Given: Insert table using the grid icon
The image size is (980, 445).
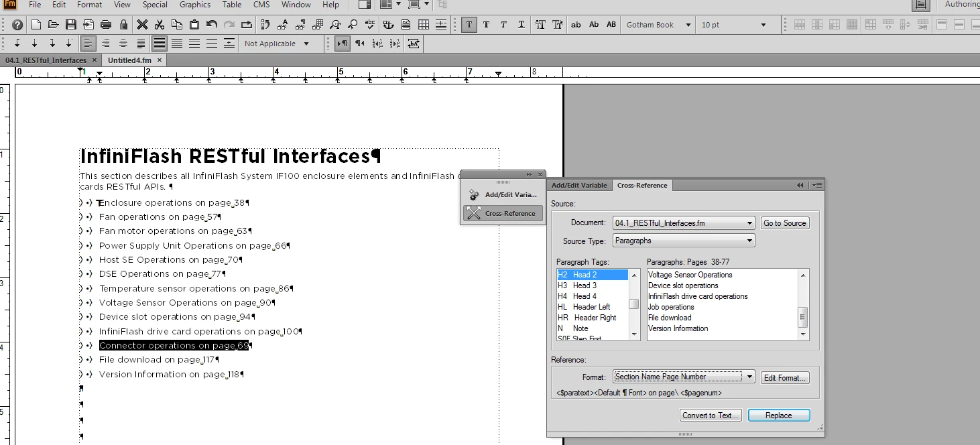Looking at the screenshot, I should [x=424, y=25].
